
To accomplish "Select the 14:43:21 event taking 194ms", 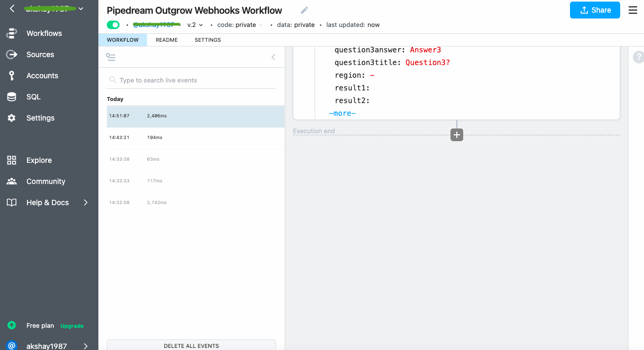I will pyautogui.click(x=196, y=137).
